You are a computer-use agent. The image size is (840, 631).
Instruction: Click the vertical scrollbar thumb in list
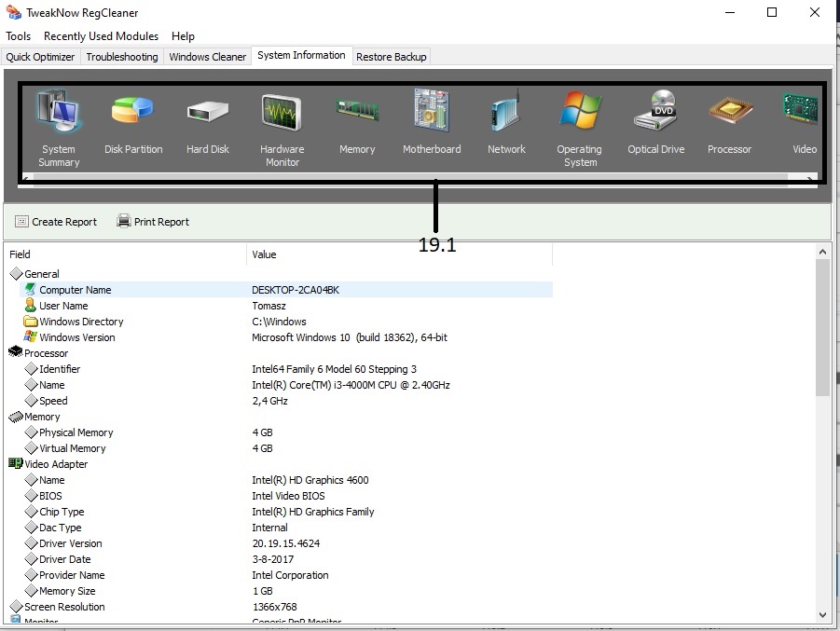tap(822, 328)
